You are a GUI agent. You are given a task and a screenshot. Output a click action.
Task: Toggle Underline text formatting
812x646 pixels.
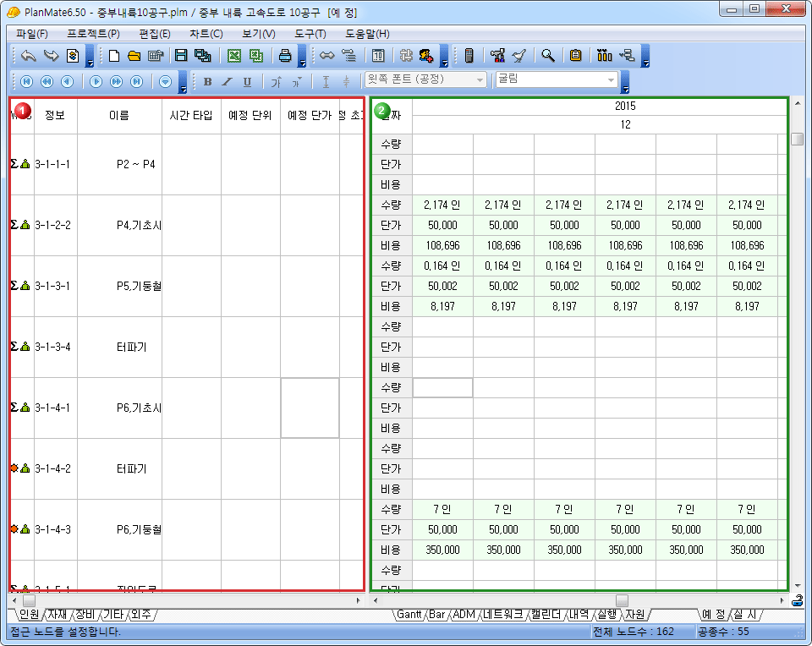tap(247, 82)
